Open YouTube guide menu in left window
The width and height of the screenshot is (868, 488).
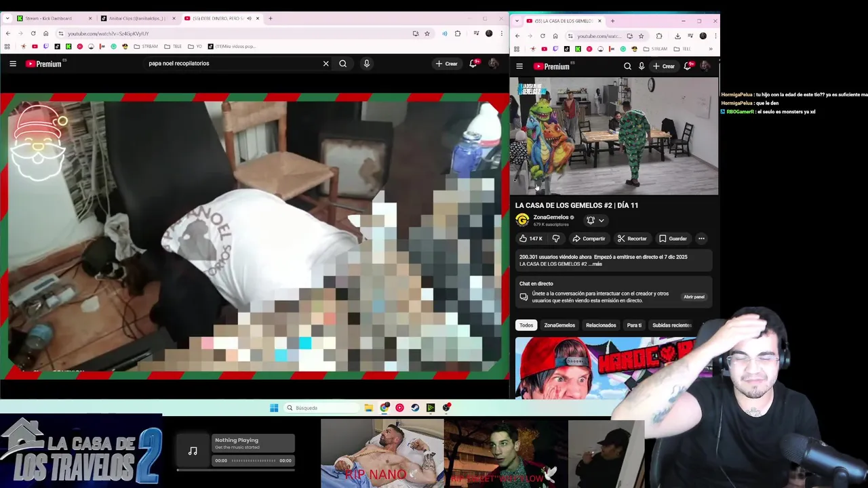[13, 64]
